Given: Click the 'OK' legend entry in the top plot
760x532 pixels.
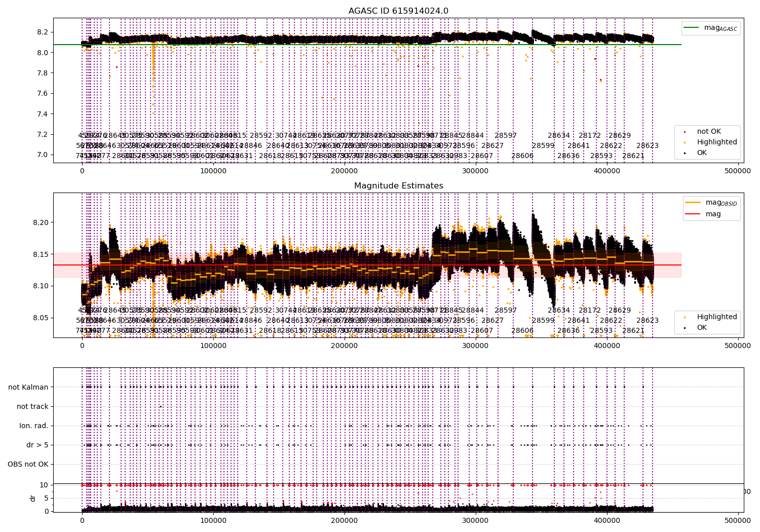Looking at the screenshot, I should (x=702, y=153).
